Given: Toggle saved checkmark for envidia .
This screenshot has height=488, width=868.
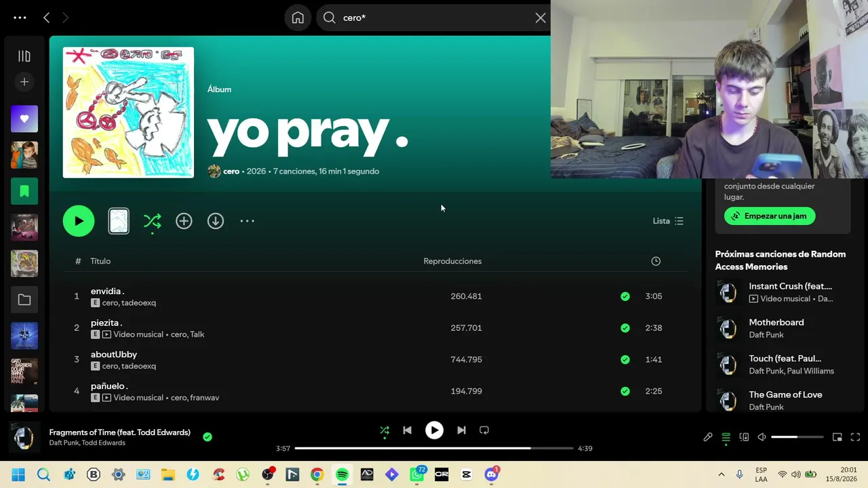Looking at the screenshot, I should point(625,296).
